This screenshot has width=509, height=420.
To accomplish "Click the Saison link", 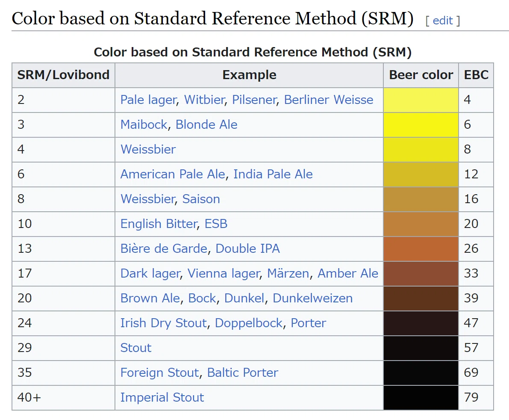I will (x=201, y=199).
